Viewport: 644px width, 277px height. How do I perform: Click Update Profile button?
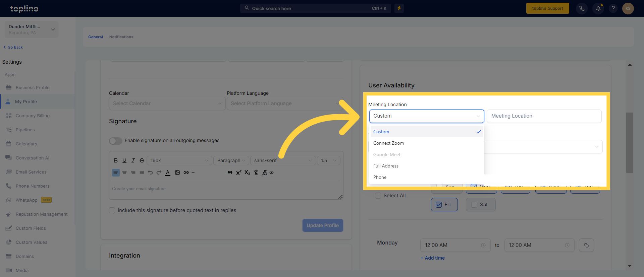(323, 225)
